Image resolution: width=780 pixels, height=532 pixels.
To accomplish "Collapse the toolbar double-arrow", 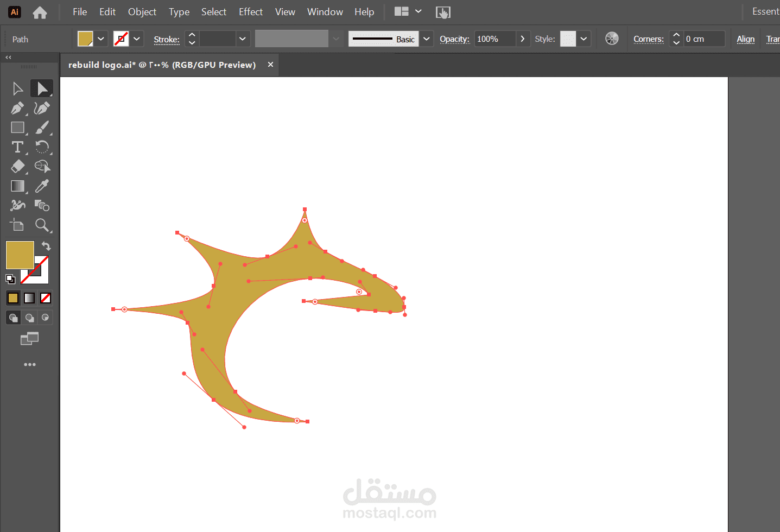I will click(8, 57).
